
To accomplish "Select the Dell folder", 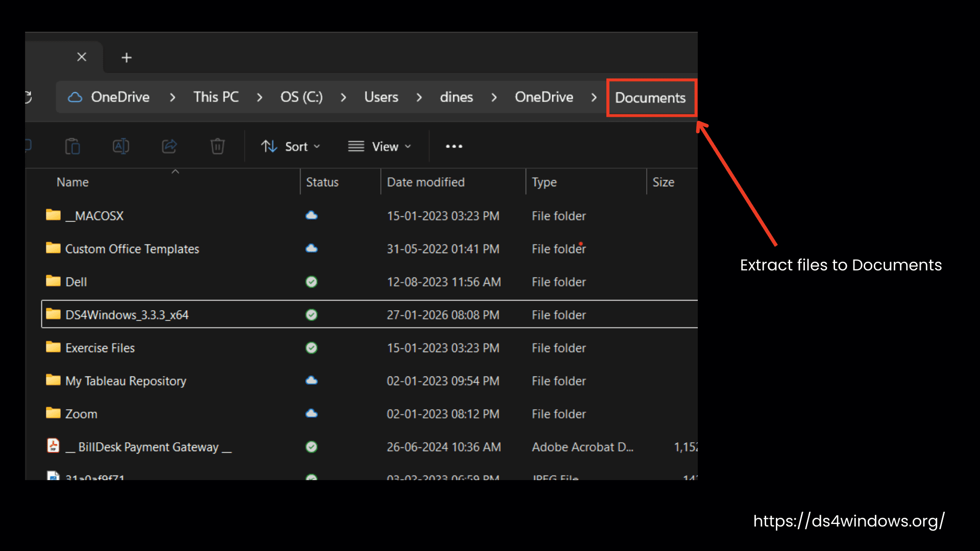I will (x=370, y=282).
